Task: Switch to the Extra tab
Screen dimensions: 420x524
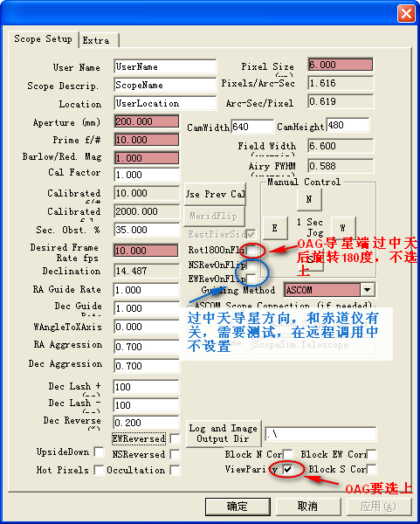Action: click(x=99, y=40)
